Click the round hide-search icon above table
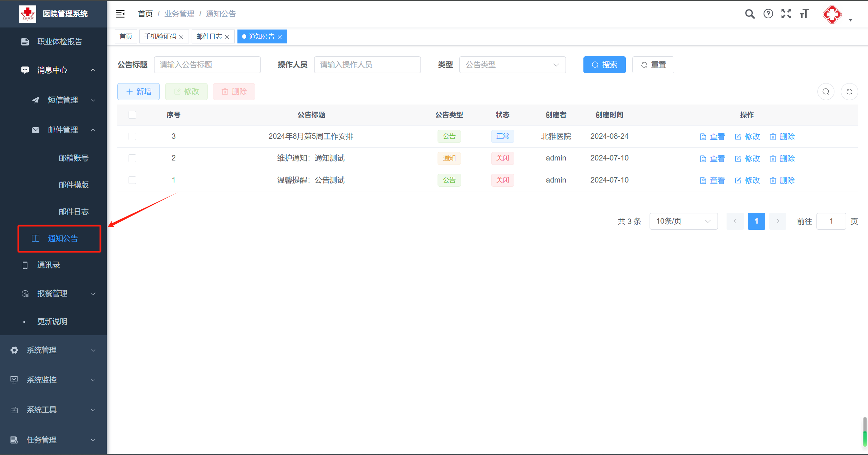Image resolution: width=868 pixels, height=455 pixels. 826,92
